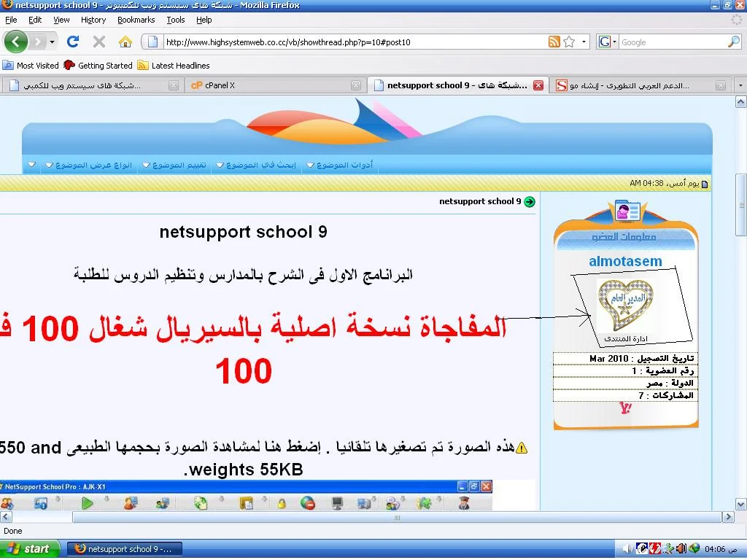747x560 pixels.
Task: Expand the list all tabs dropdown
Action: [x=740, y=85]
